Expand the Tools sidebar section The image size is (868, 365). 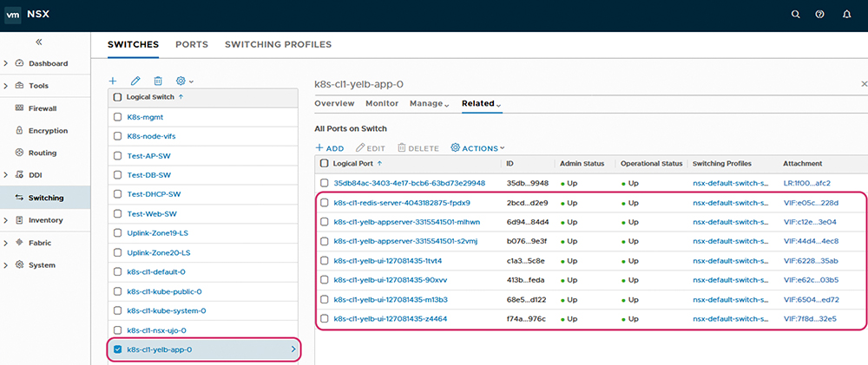tap(5, 86)
